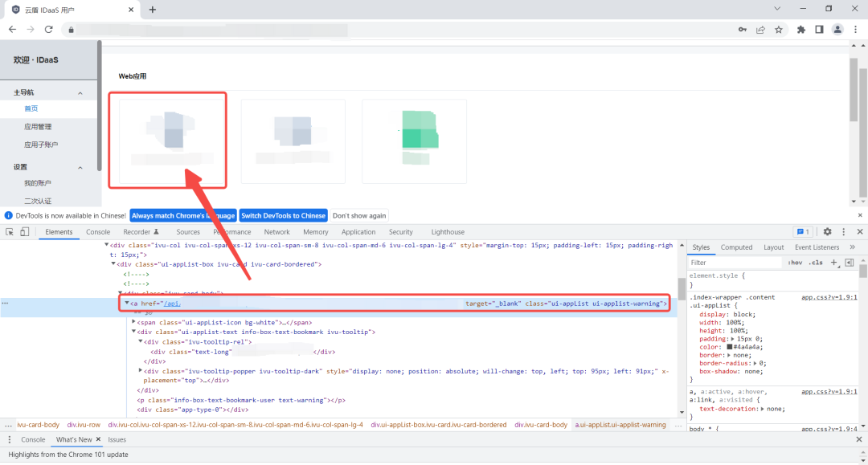The width and height of the screenshot is (868, 465).
Task: Add a new style rule with plus icon
Action: point(833,263)
